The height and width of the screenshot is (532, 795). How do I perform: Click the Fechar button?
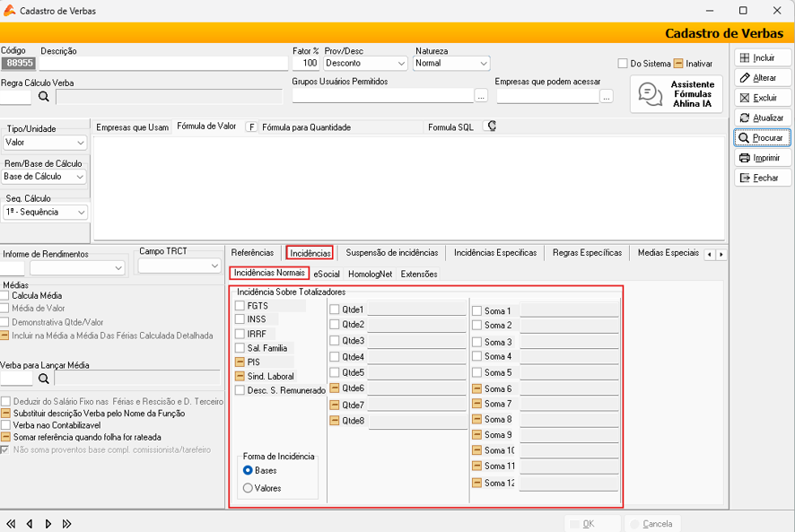pos(763,178)
